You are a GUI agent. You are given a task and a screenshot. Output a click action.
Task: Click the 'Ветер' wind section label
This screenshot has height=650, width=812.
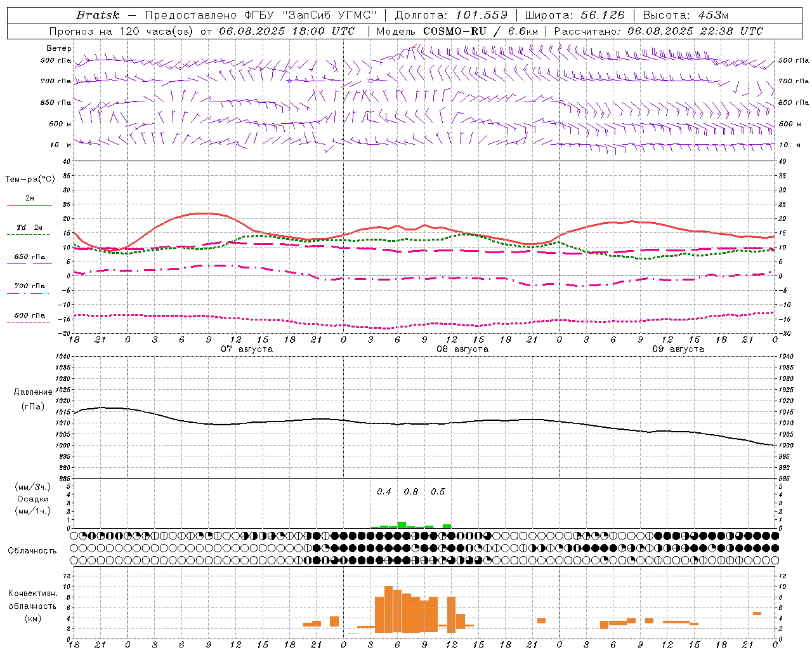click(59, 48)
